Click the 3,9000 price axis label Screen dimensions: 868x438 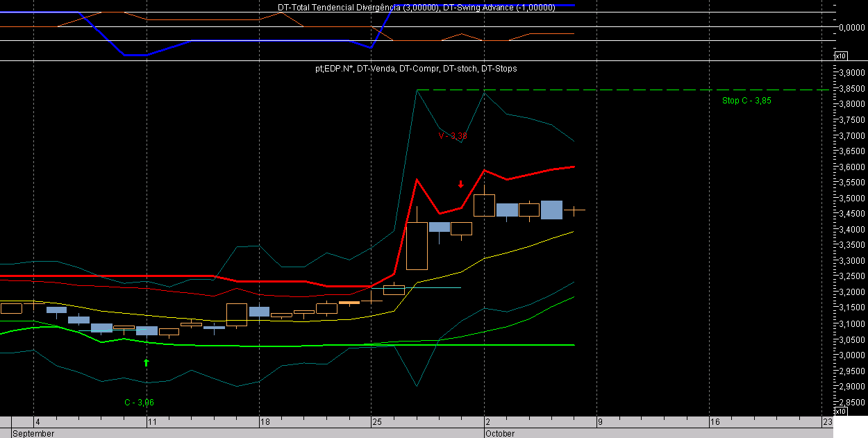pyautogui.click(x=851, y=73)
